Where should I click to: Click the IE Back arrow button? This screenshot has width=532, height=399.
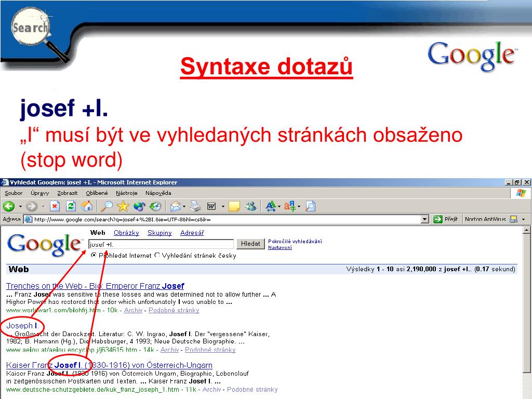click(9, 206)
